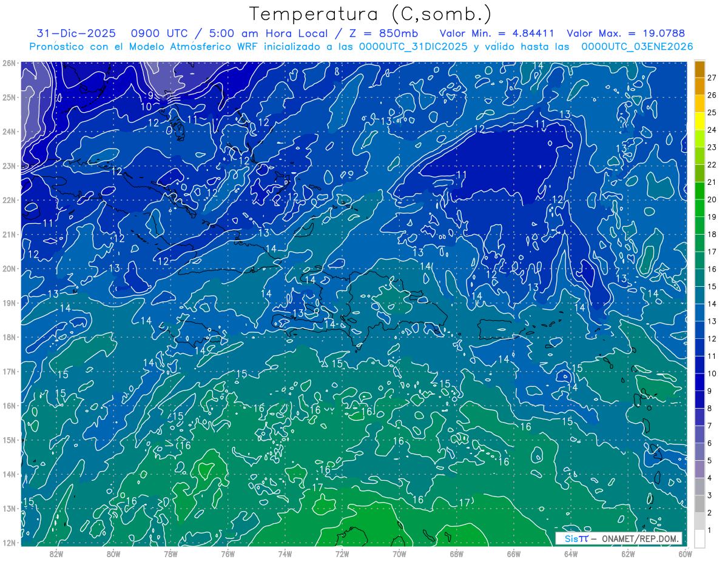728x562 pixels.
Task: Click the 82W longitude label
Action: 56,554
